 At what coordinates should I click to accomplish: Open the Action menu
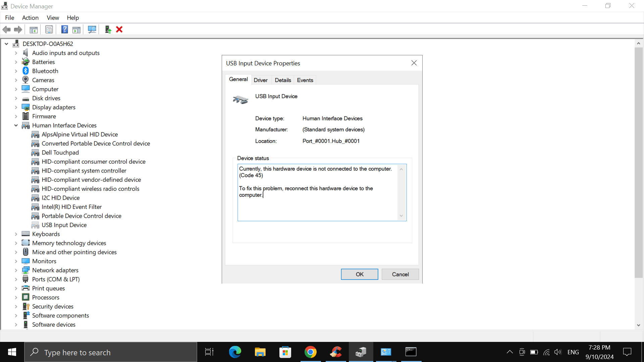30,18
